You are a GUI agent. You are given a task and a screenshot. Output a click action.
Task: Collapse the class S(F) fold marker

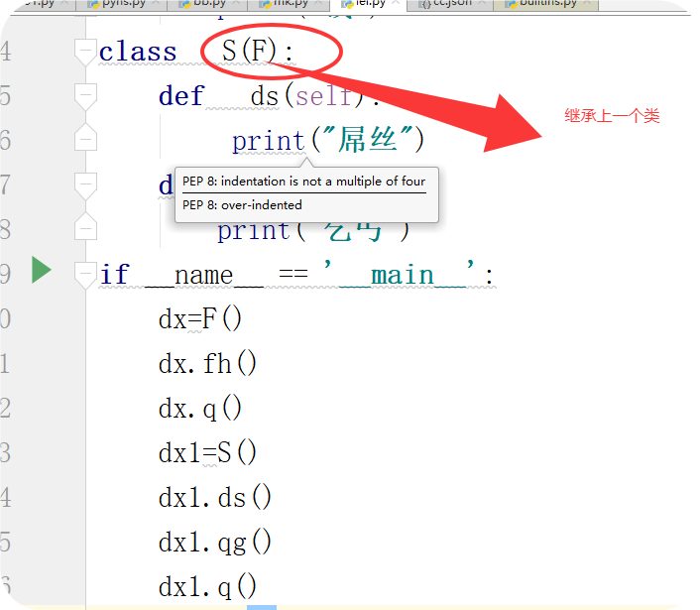tap(85, 52)
